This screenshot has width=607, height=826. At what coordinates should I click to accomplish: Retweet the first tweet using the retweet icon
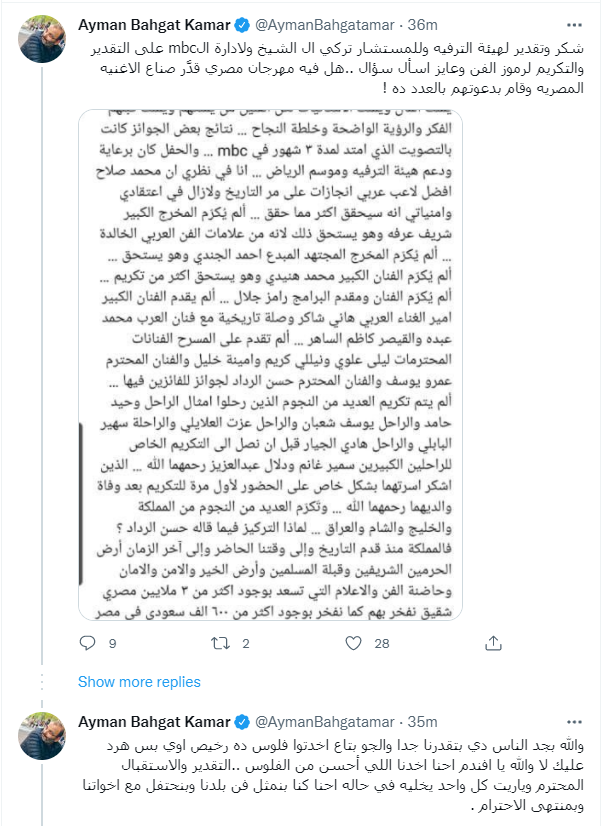pyautogui.click(x=218, y=643)
